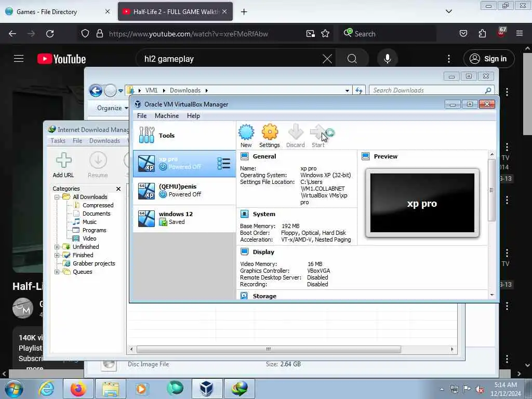Go back in the Explorer Downloads window
The image size is (532, 399).
click(96, 90)
